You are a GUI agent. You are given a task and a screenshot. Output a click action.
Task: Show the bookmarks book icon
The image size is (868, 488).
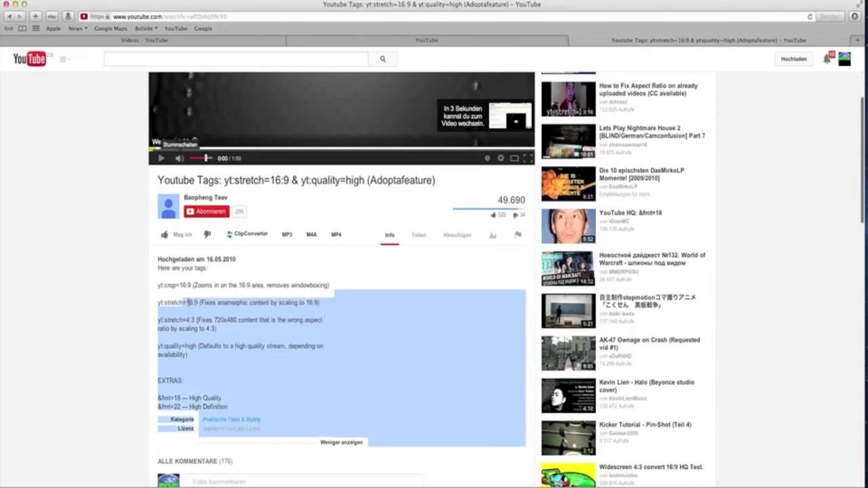pyautogui.click(x=22, y=28)
